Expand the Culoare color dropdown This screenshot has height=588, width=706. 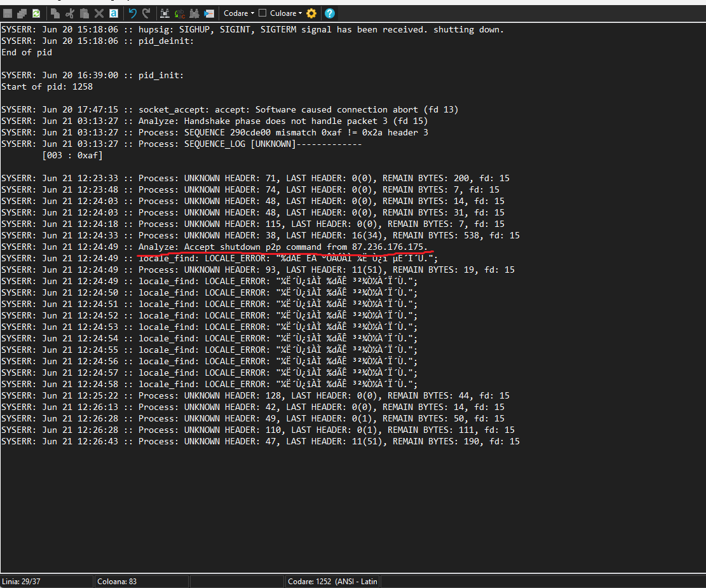[286, 13]
